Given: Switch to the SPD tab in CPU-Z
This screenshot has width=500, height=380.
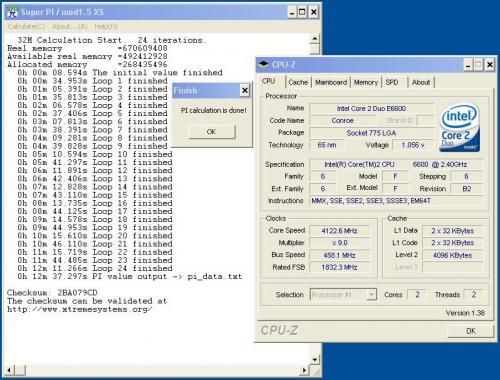Looking at the screenshot, I should point(392,82).
